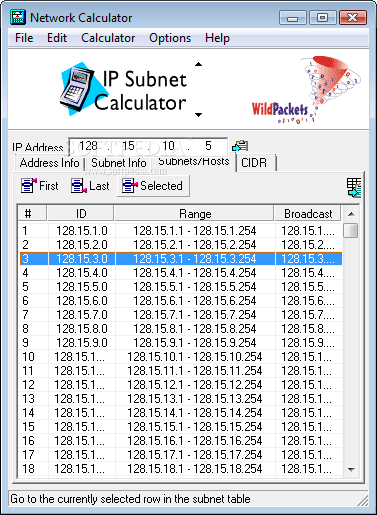Click the scrollbar up arrow in subnet table
377x515 pixels.
click(351, 214)
